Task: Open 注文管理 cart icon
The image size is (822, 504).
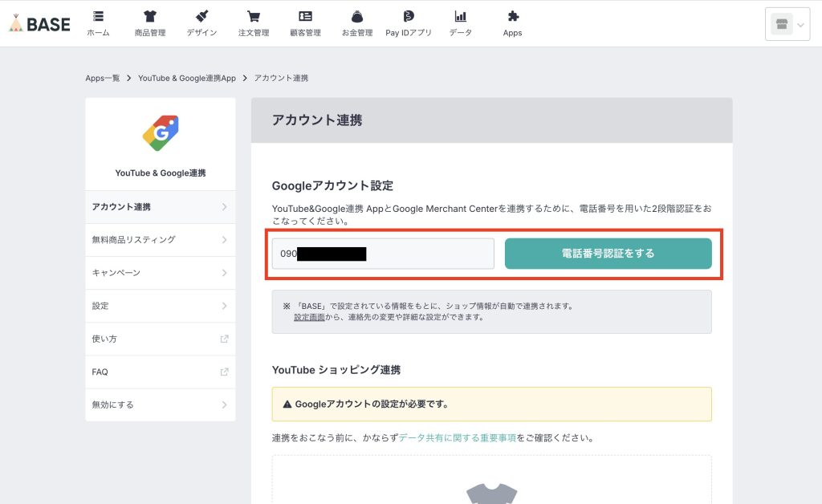Action: [x=254, y=16]
